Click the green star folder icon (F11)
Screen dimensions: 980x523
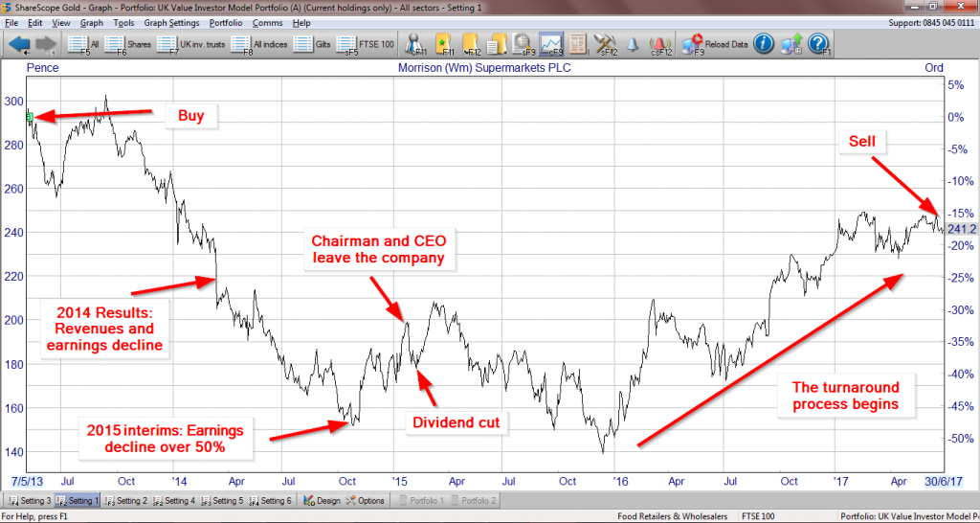pos(443,44)
